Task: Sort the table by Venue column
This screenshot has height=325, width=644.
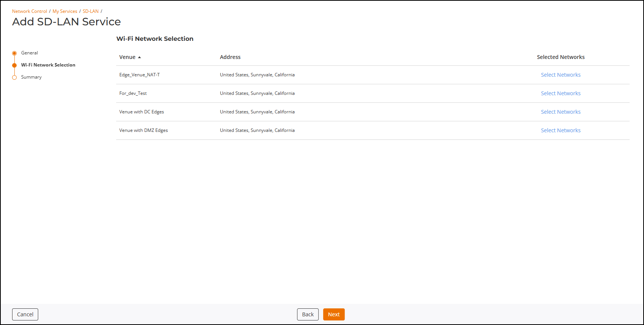Action: [x=128, y=57]
